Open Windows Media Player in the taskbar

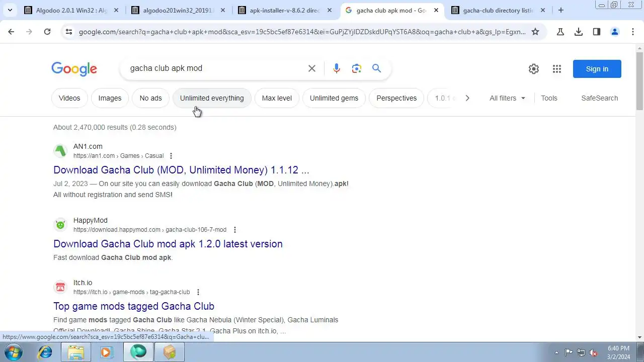(x=106, y=352)
